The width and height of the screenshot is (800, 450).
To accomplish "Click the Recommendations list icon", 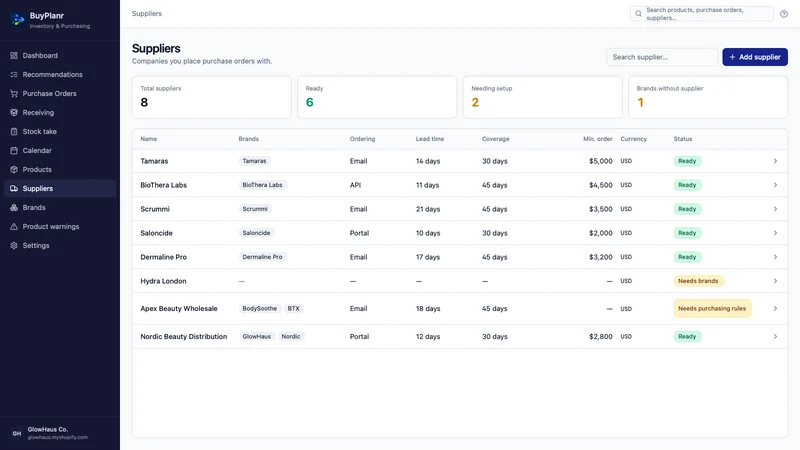I will (14, 74).
